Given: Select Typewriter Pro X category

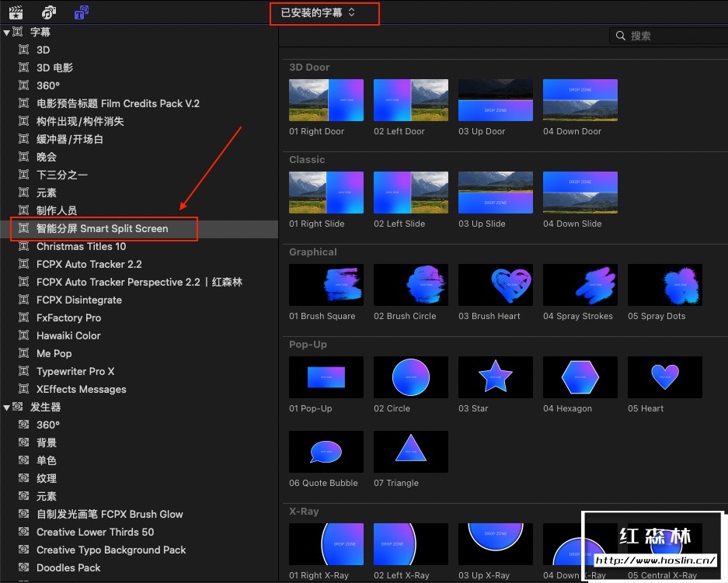Looking at the screenshot, I should [75, 372].
